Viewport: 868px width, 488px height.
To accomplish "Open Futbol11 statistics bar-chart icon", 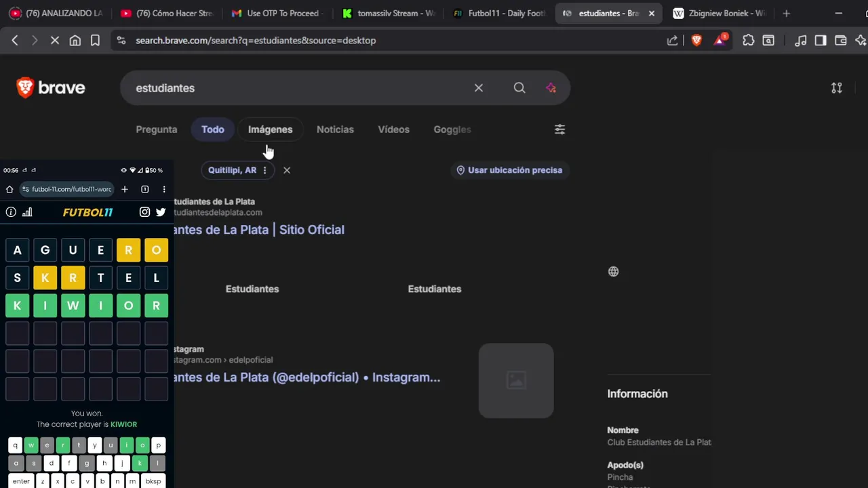I will 27,212.
